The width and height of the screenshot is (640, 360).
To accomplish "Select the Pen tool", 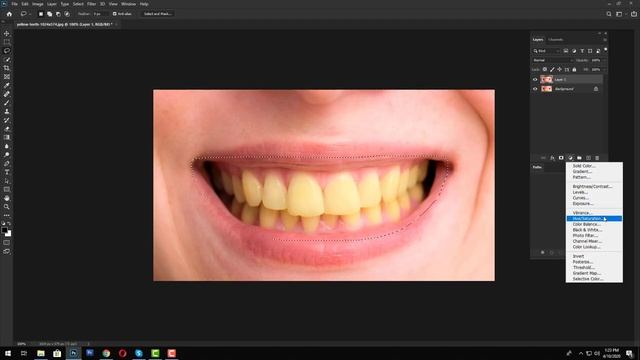I will point(7,164).
